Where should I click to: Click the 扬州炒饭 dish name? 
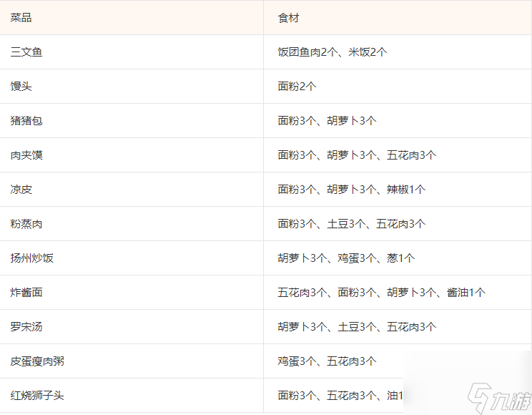coord(32,258)
